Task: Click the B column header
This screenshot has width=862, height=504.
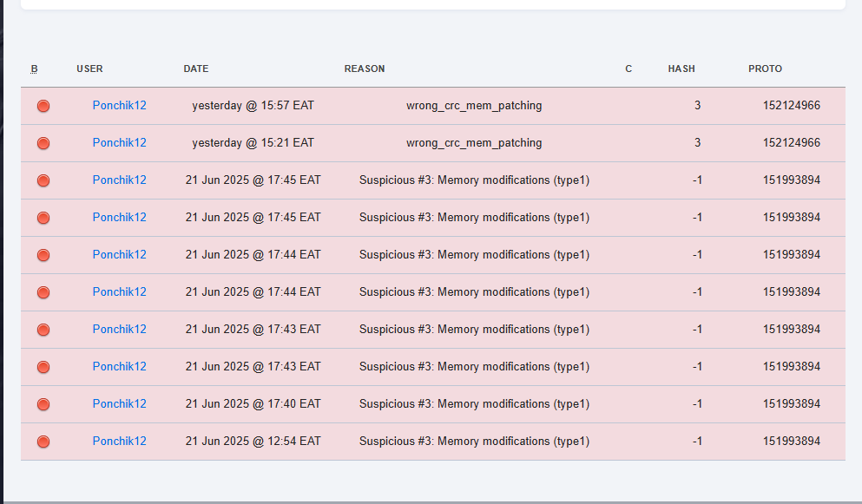Action: (34, 69)
